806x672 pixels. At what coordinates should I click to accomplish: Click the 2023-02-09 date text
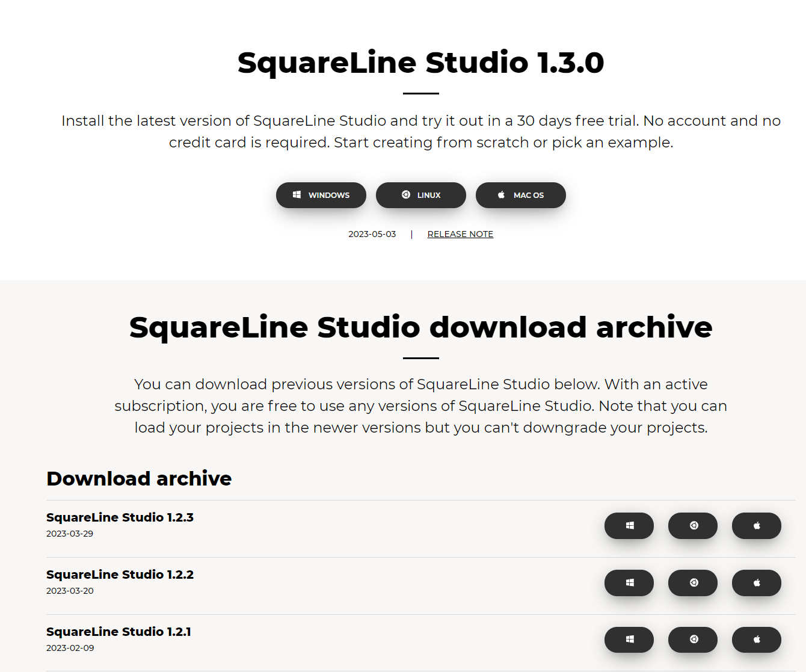point(70,648)
